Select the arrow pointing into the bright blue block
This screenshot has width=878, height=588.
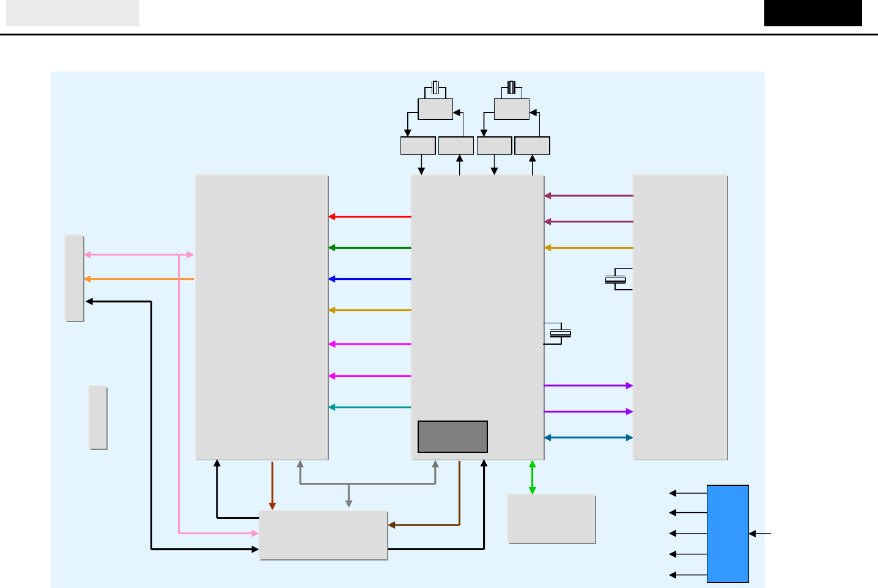coord(760,534)
